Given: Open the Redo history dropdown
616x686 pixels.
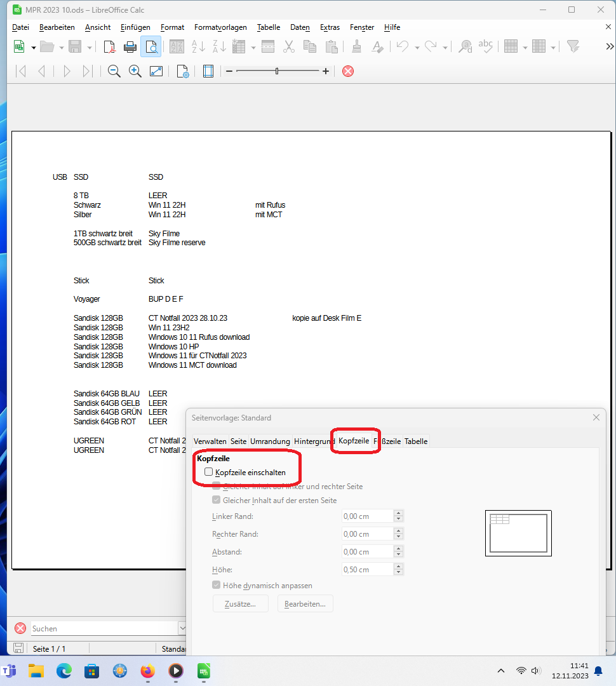Looking at the screenshot, I should click(x=445, y=47).
